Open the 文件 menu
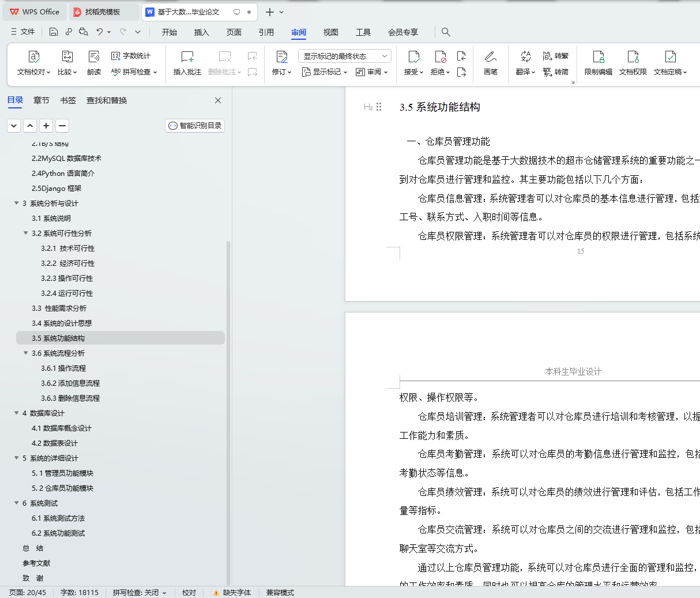This screenshot has width=700, height=598. point(23,32)
